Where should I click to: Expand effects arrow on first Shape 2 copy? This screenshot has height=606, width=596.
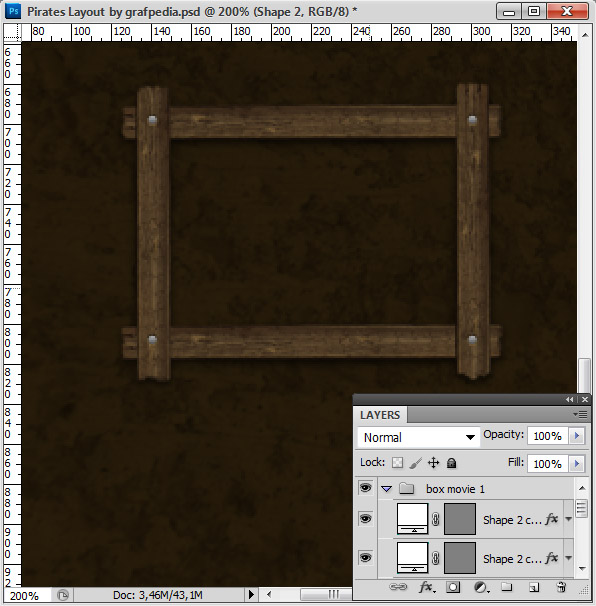[568, 519]
